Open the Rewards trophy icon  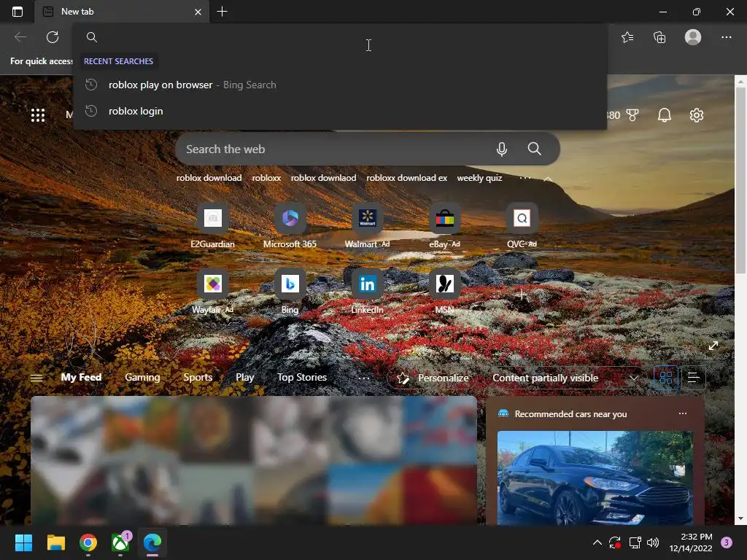[x=632, y=114]
